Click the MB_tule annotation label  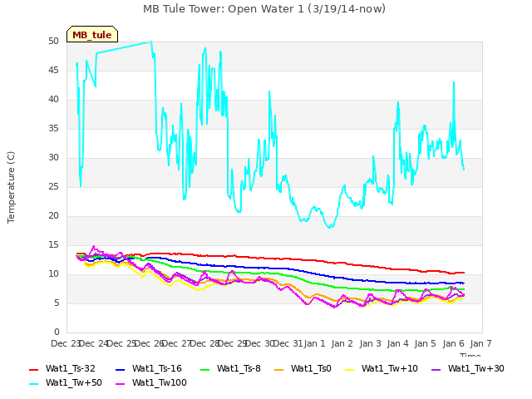coord(92,34)
